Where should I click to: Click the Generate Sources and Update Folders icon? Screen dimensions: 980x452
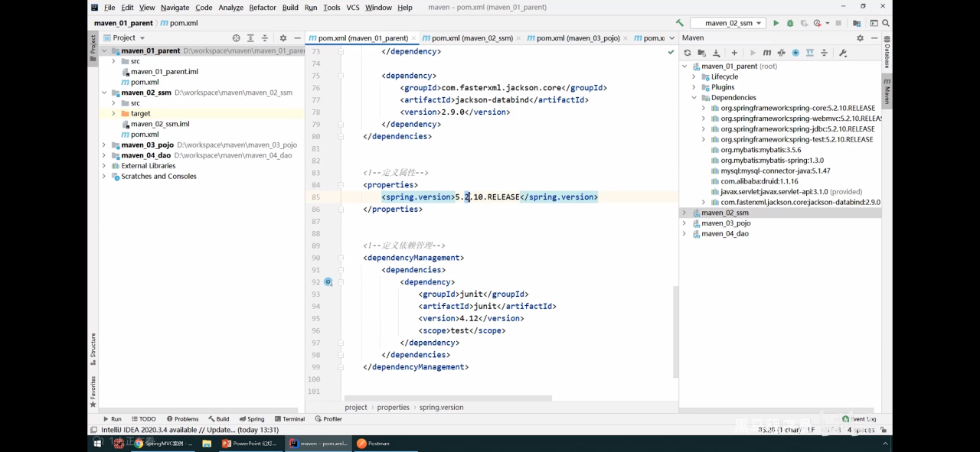pyautogui.click(x=701, y=53)
